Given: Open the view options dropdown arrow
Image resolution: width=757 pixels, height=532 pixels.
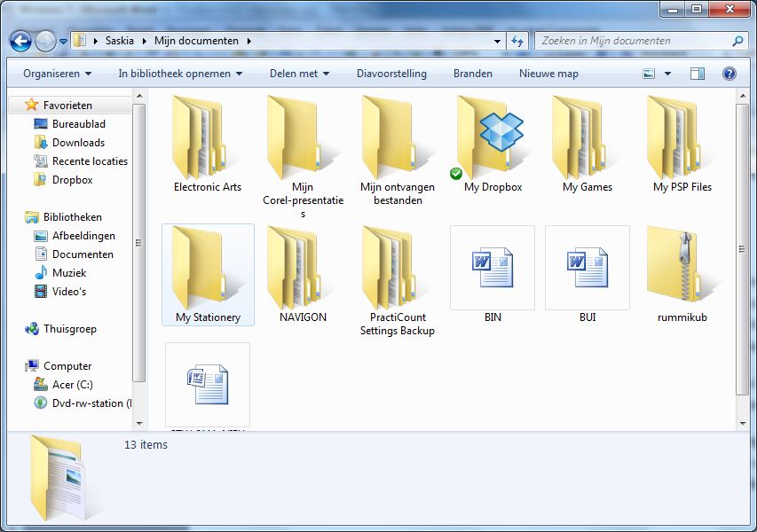Looking at the screenshot, I should point(667,74).
